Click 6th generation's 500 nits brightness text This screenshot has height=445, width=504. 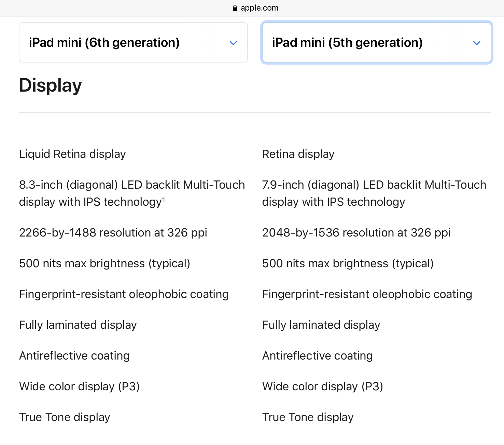(x=104, y=264)
